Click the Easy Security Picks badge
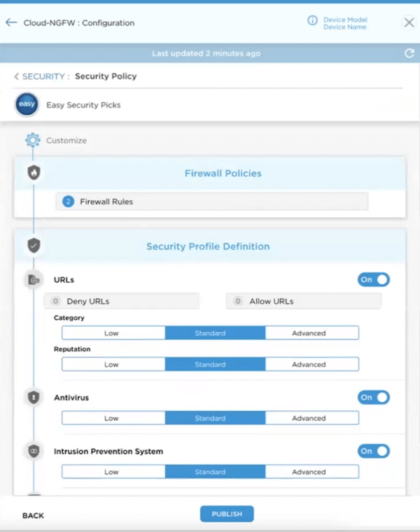The width and height of the screenshot is (420, 532). [x=27, y=105]
